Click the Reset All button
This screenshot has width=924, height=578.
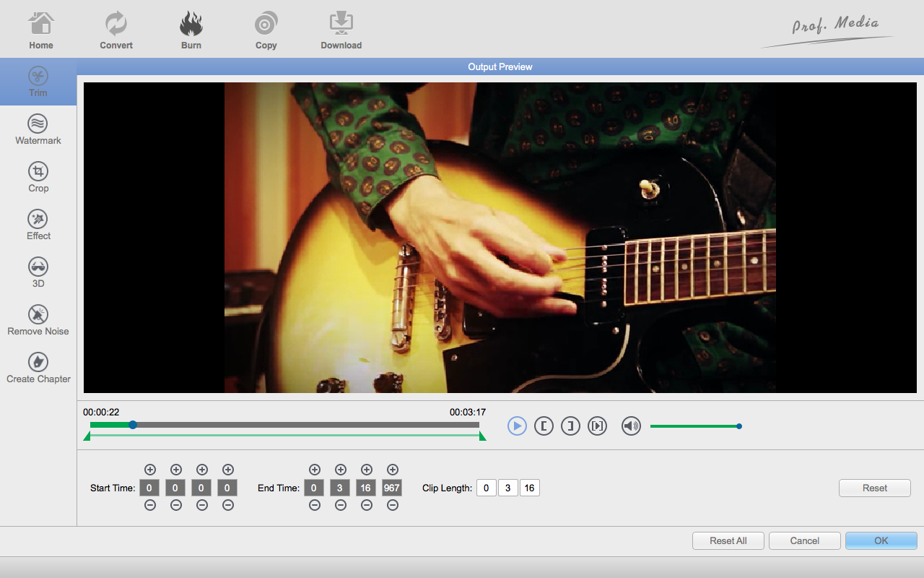click(x=728, y=540)
